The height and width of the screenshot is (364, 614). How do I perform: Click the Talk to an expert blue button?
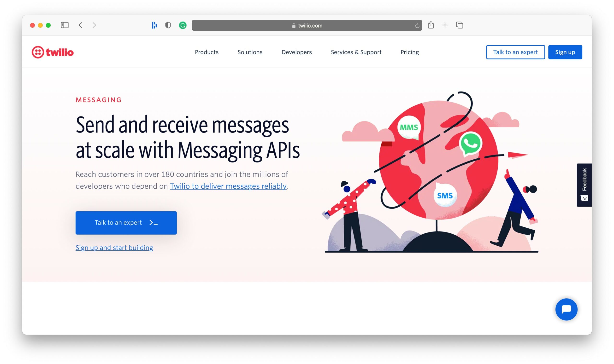pyautogui.click(x=126, y=222)
